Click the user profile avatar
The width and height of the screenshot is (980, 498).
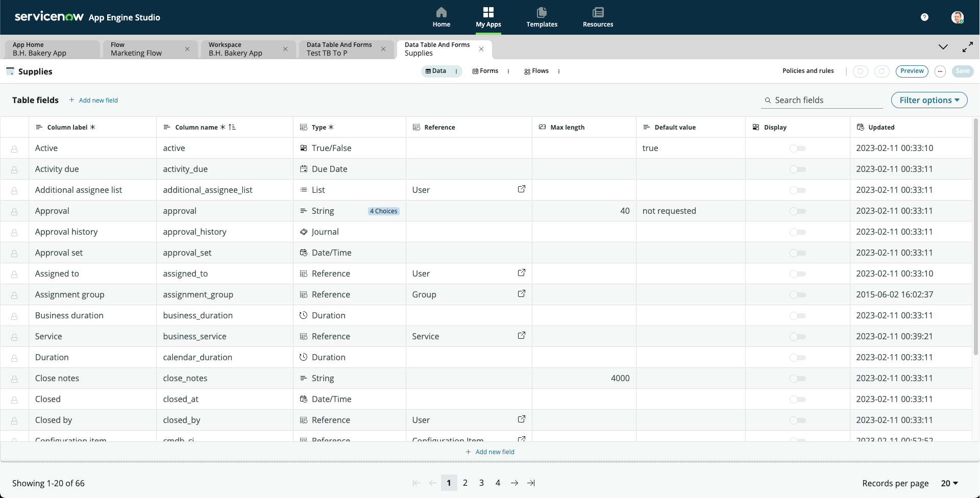point(957,17)
